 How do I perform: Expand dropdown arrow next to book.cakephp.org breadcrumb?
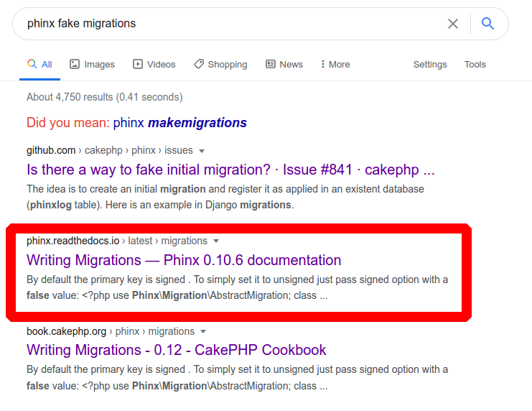203,331
